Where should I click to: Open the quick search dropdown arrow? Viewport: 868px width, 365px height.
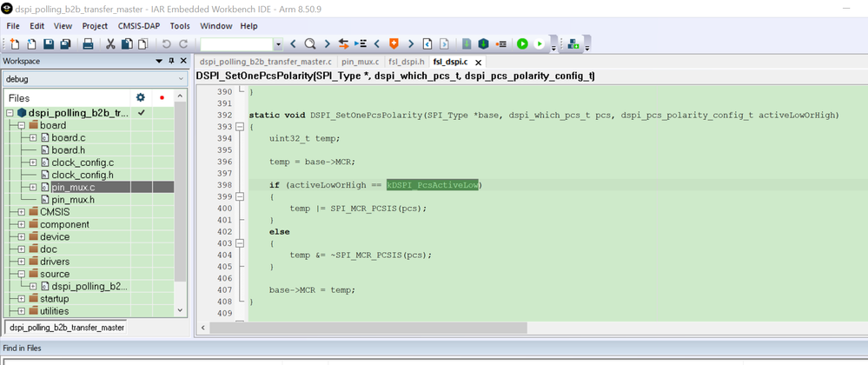point(278,44)
